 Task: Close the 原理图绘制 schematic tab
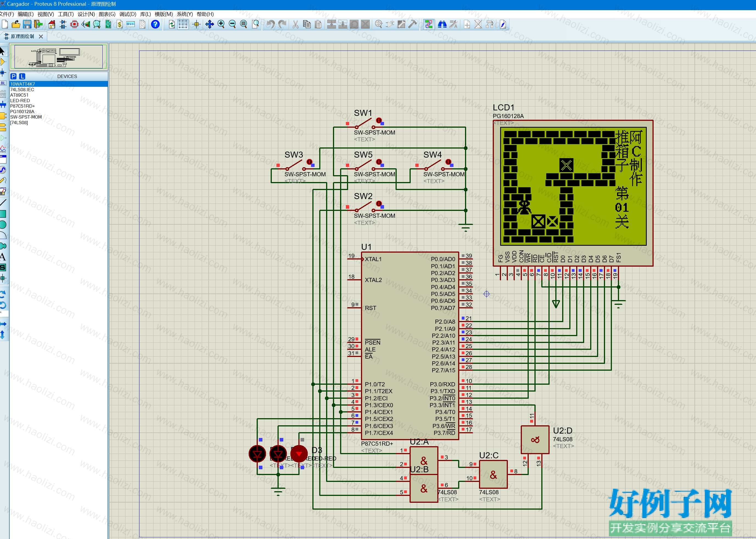click(41, 37)
